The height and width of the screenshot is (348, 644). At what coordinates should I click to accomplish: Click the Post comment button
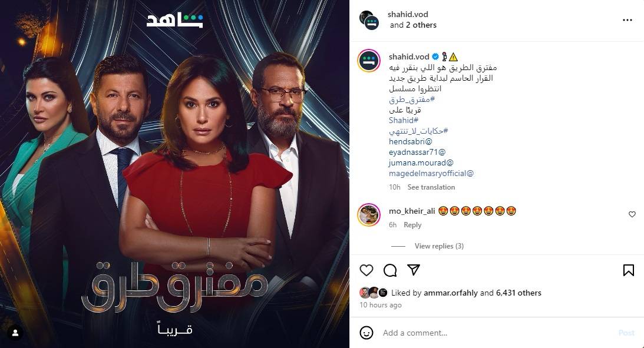[x=626, y=333]
